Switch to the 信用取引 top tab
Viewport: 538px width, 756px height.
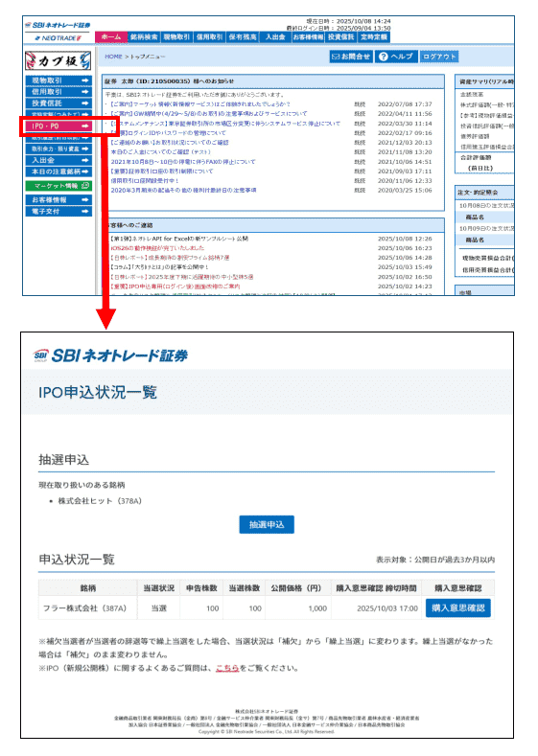209,37
